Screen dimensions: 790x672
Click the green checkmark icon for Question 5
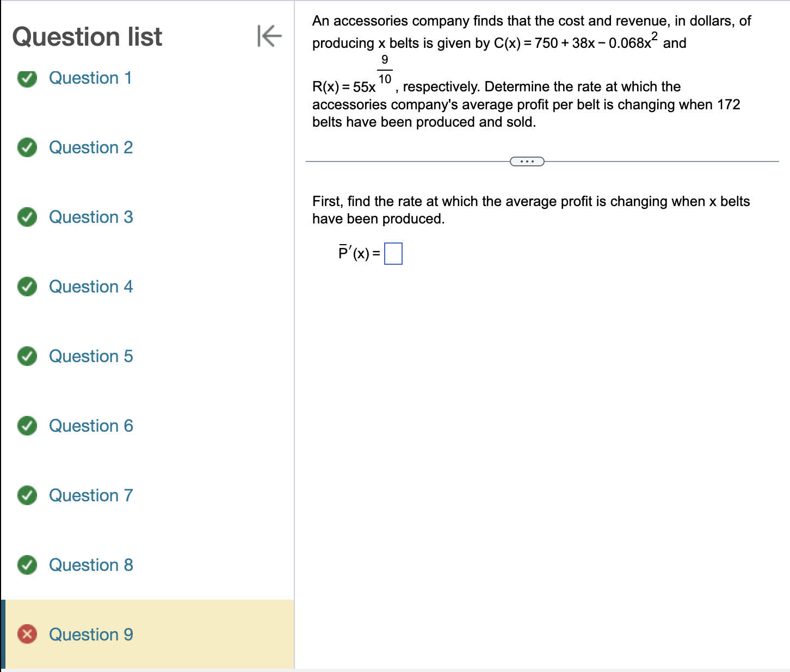pyautogui.click(x=27, y=357)
